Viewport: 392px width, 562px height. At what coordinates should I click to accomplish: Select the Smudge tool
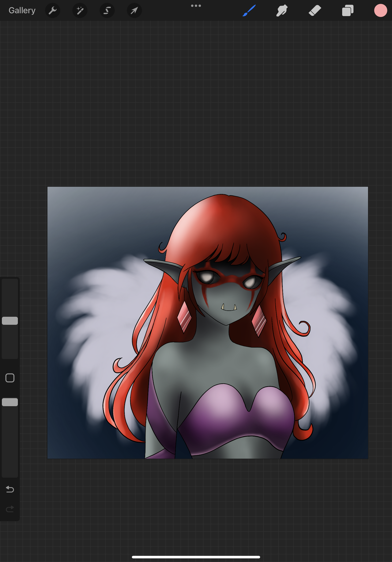click(x=282, y=10)
